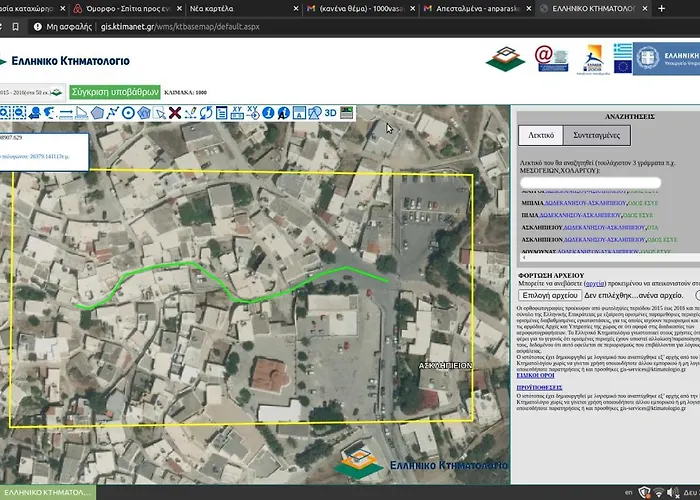Open the basemap image icon at toolbar end
Viewport: 700px width, 500px height.
(347, 112)
